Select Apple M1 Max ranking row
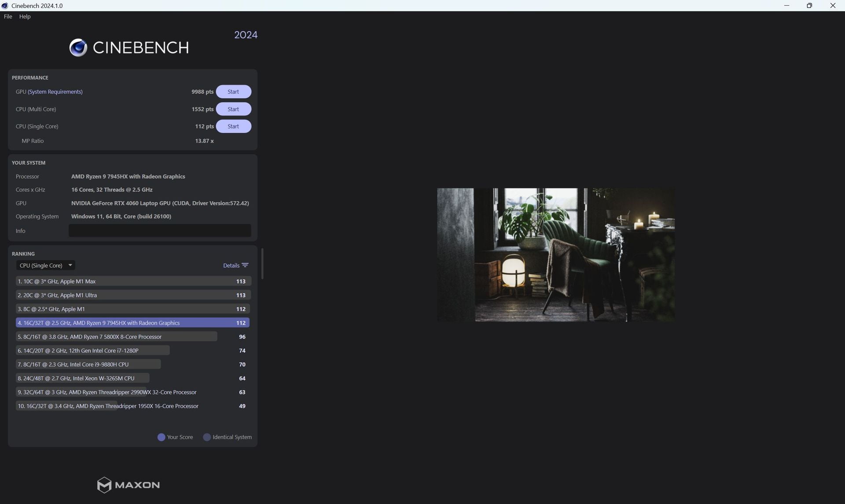Viewport: 845px width, 504px height. (x=133, y=281)
